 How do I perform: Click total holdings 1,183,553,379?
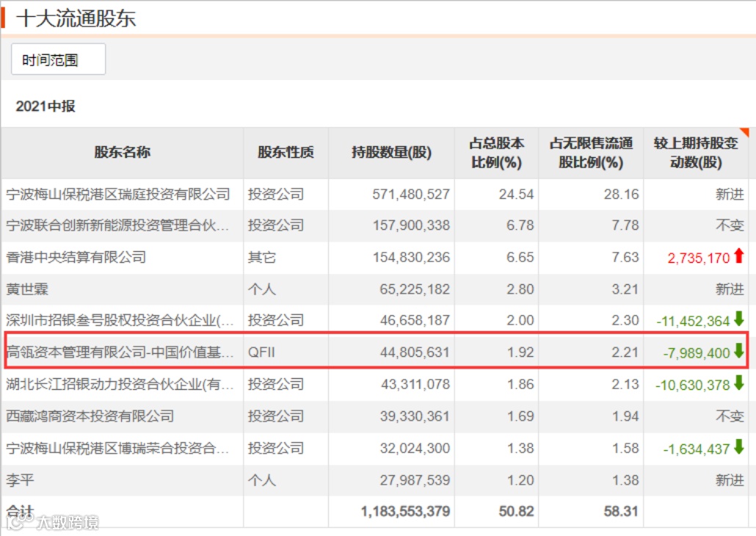[x=405, y=511]
